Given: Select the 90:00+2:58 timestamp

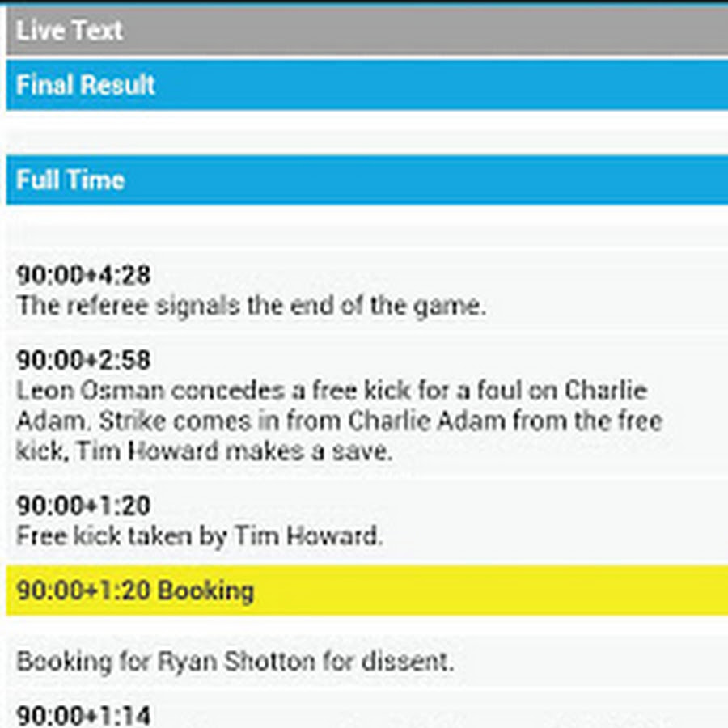Looking at the screenshot, I should coord(83,359).
